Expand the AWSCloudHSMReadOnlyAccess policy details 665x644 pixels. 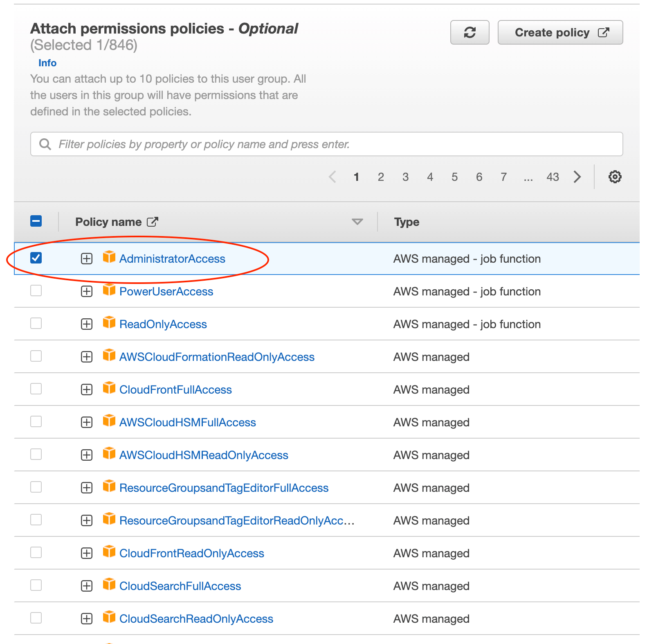pyautogui.click(x=87, y=455)
